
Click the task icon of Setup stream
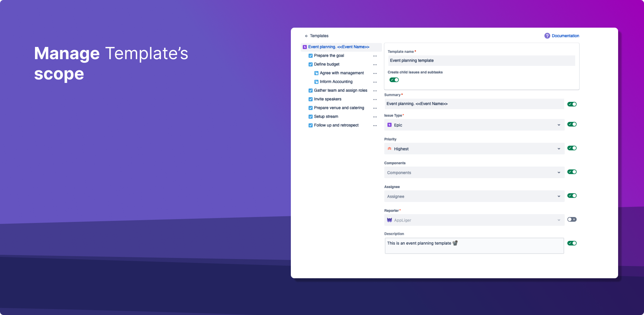[x=310, y=117]
